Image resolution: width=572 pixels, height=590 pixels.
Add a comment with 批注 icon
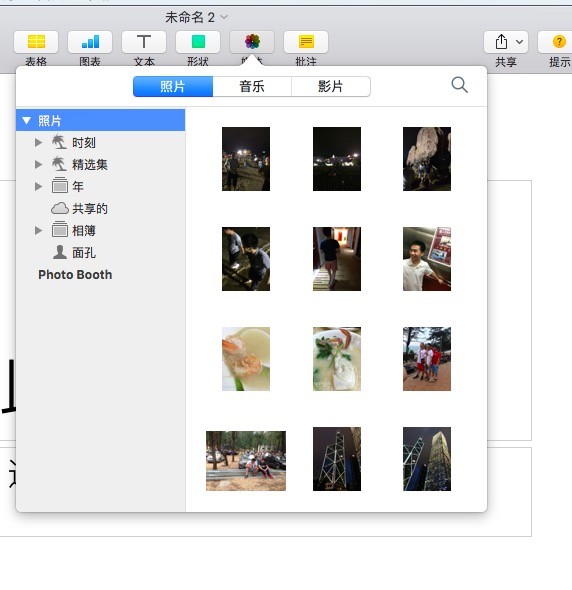(306, 42)
